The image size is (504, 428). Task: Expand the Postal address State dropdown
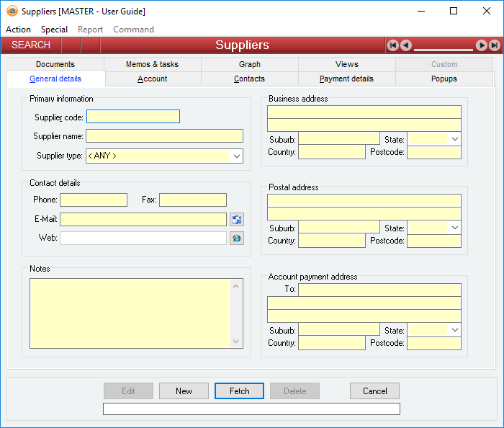(x=454, y=228)
